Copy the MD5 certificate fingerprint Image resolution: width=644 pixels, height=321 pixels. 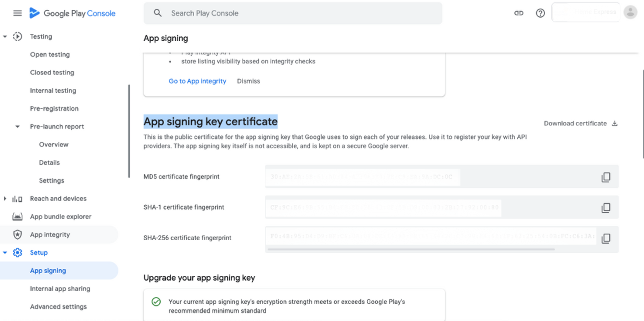click(x=606, y=177)
